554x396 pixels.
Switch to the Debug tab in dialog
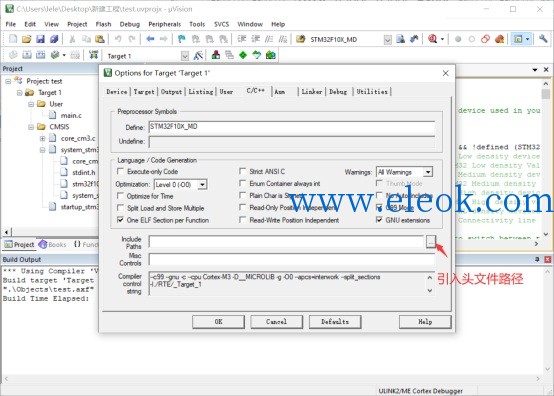338,91
